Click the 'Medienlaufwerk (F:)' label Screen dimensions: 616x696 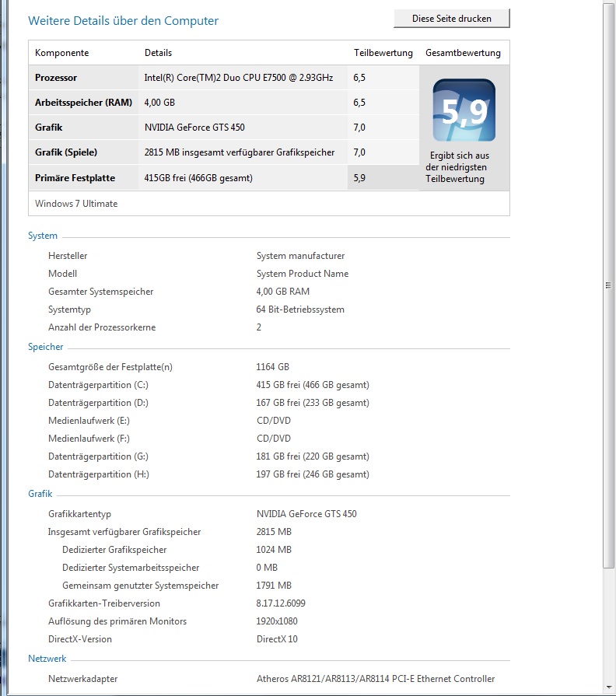pos(89,439)
